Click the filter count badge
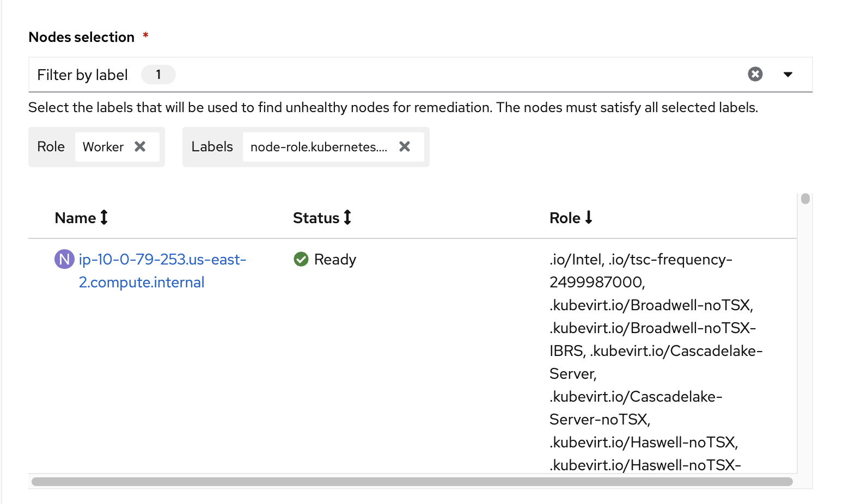Image resolution: width=855 pixels, height=504 pixels. (158, 75)
